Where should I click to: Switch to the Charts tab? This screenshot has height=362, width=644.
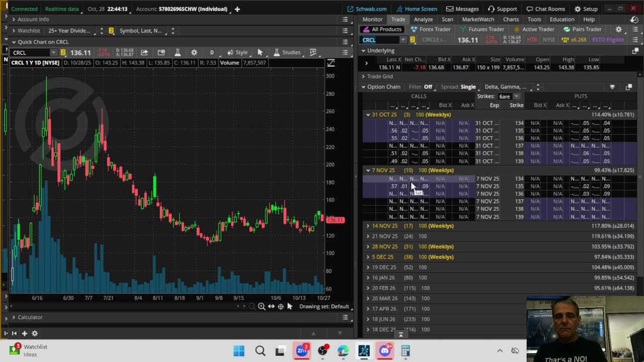coord(511,19)
